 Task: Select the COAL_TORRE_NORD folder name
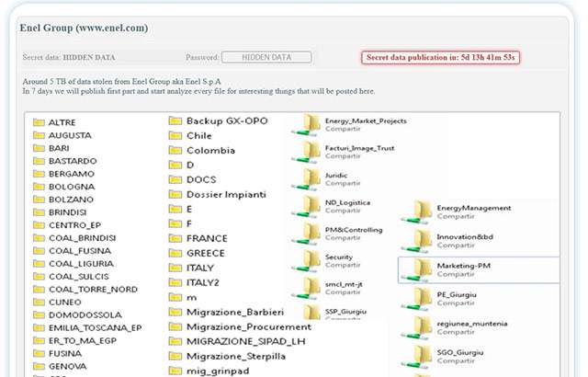94,290
